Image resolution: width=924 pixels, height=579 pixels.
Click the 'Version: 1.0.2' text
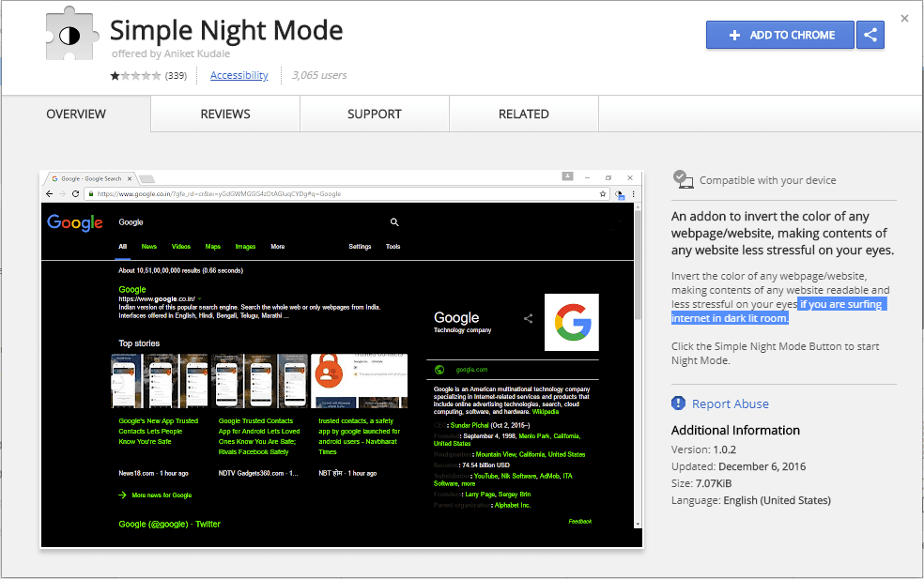tap(703, 449)
